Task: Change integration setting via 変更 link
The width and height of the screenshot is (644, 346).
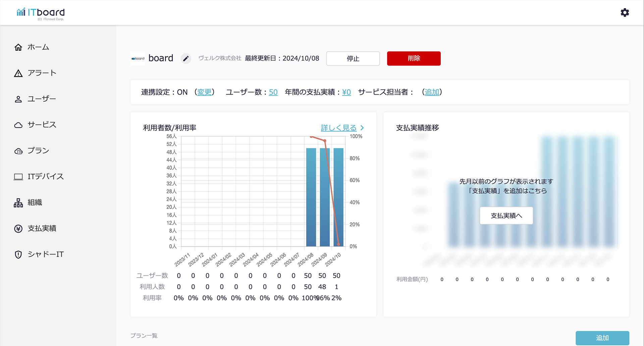Action: click(204, 92)
